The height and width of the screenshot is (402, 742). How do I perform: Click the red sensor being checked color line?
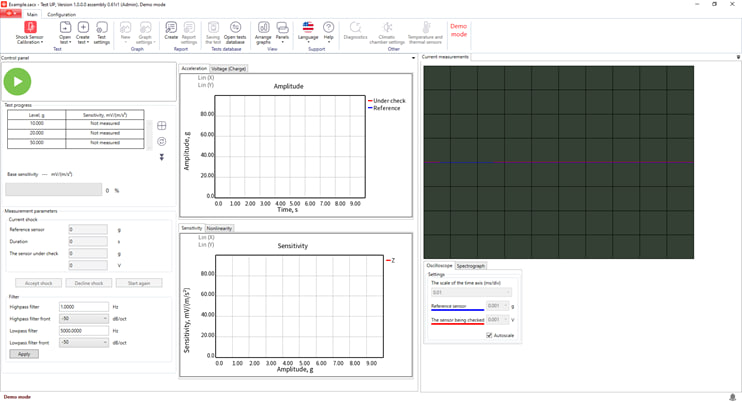458,324
